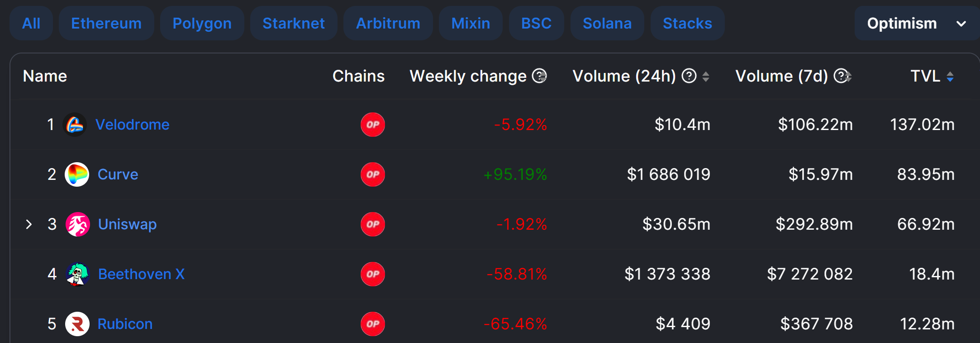
Task: Click the OP chain badge in Velodrome row
Action: 373,125
